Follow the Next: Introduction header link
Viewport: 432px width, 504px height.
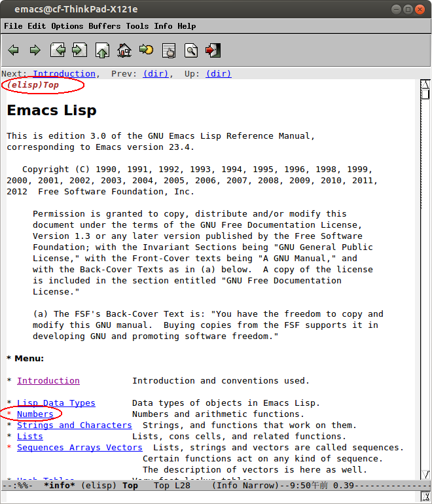tap(64, 74)
